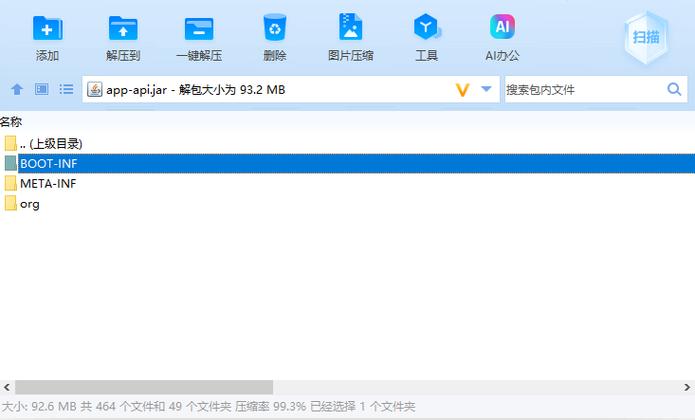Viewport: 695px width, 420px height.
Task: Switch to the thumbnail view mode icon
Action: 42,89
